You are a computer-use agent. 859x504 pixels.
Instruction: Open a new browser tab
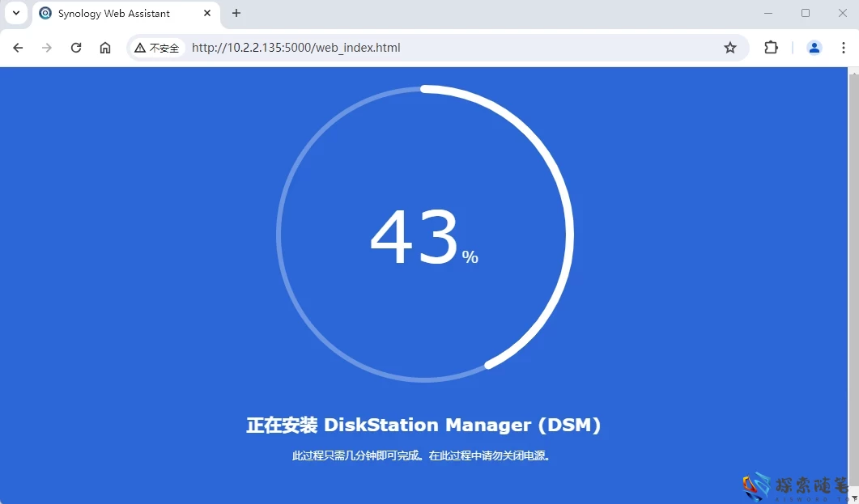(x=236, y=13)
